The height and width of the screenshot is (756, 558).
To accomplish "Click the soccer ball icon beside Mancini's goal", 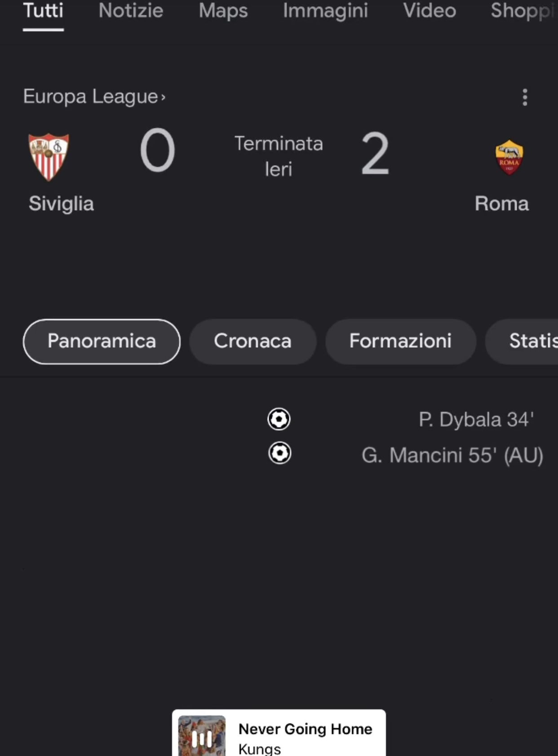I will pyautogui.click(x=279, y=453).
